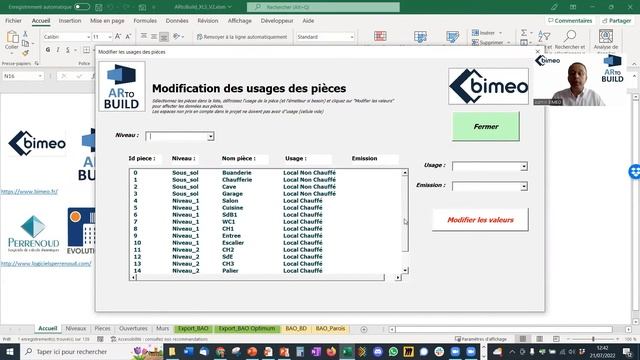
Task: Click the bottom align icon
Action: click(164, 37)
